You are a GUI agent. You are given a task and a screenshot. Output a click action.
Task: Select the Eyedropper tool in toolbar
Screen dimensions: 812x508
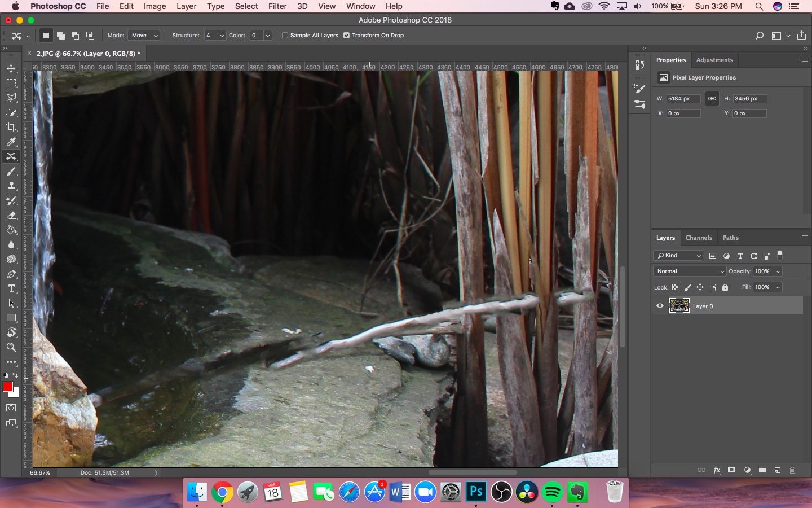(x=11, y=142)
